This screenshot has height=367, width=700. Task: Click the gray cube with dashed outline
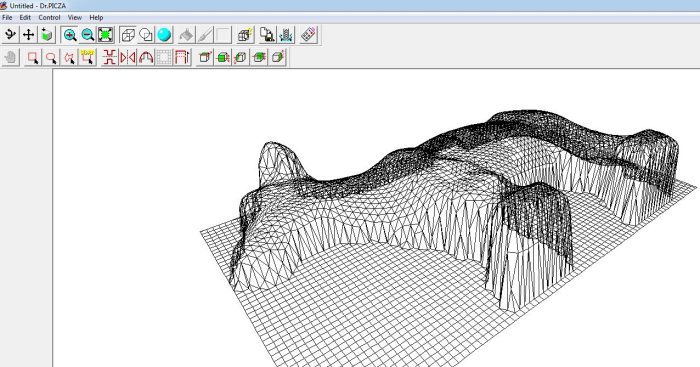tap(241, 58)
